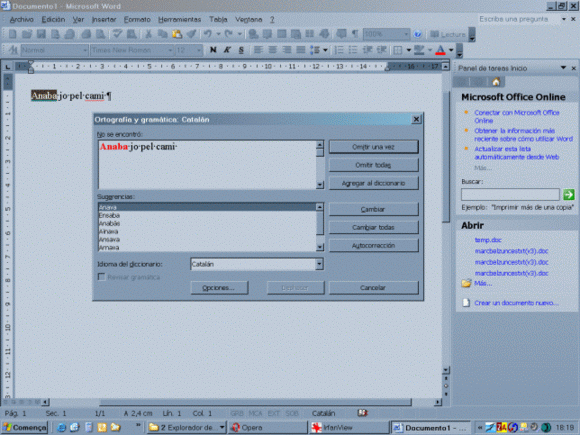Click the highlight color marker button
The width and height of the screenshot is (580, 435).
point(419,50)
